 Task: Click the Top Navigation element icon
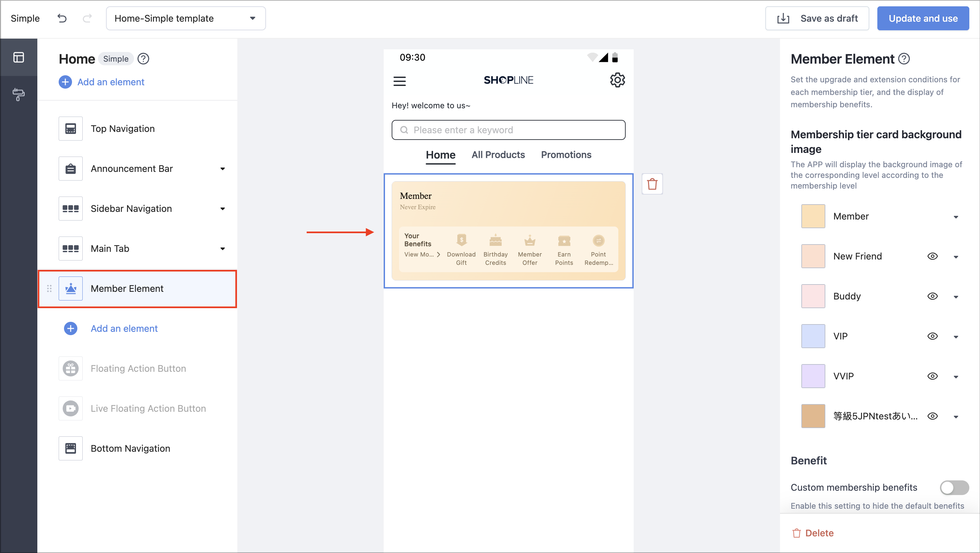coord(71,129)
